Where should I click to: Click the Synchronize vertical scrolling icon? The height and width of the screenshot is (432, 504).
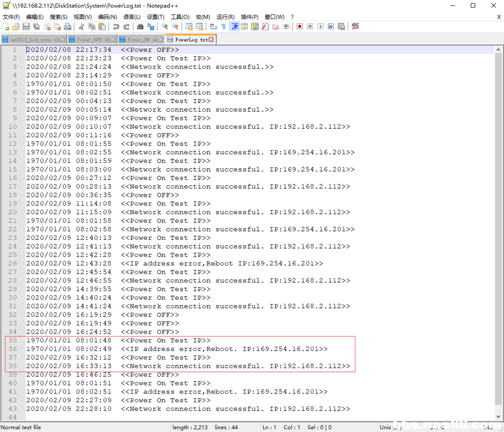click(x=189, y=27)
